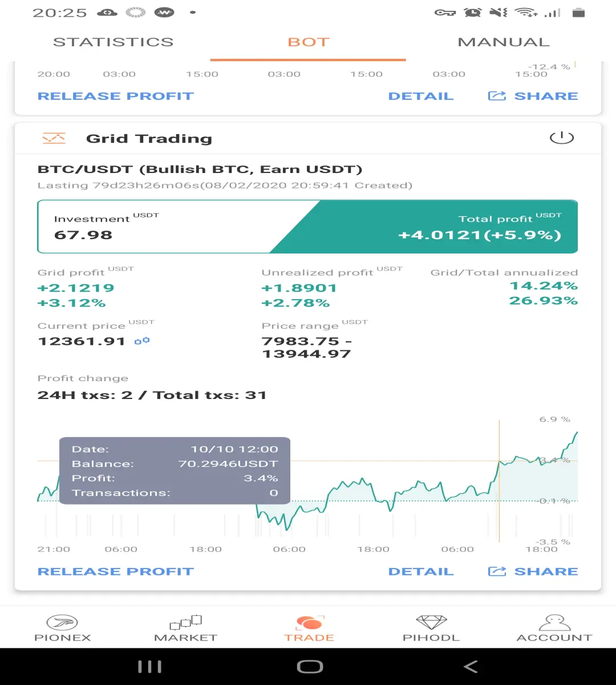Viewport: 616px width, 685px height.
Task: Tap the Android back navigation button
Action: (471, 666)
